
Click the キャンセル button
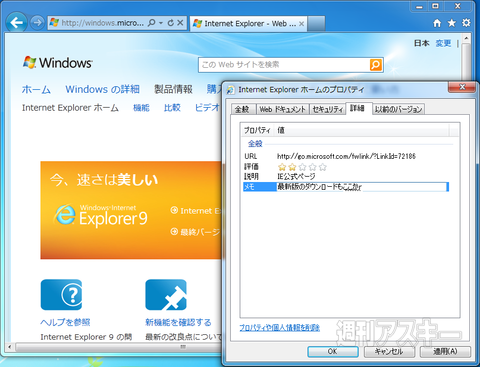coord(389,351)
